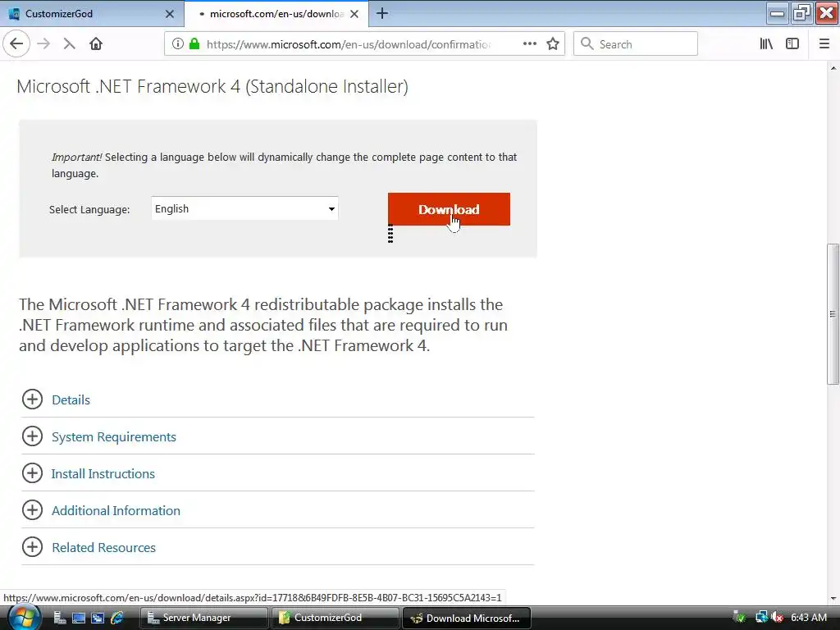
Task: Go back with the browser back arrow
Action: pos(16,44)
